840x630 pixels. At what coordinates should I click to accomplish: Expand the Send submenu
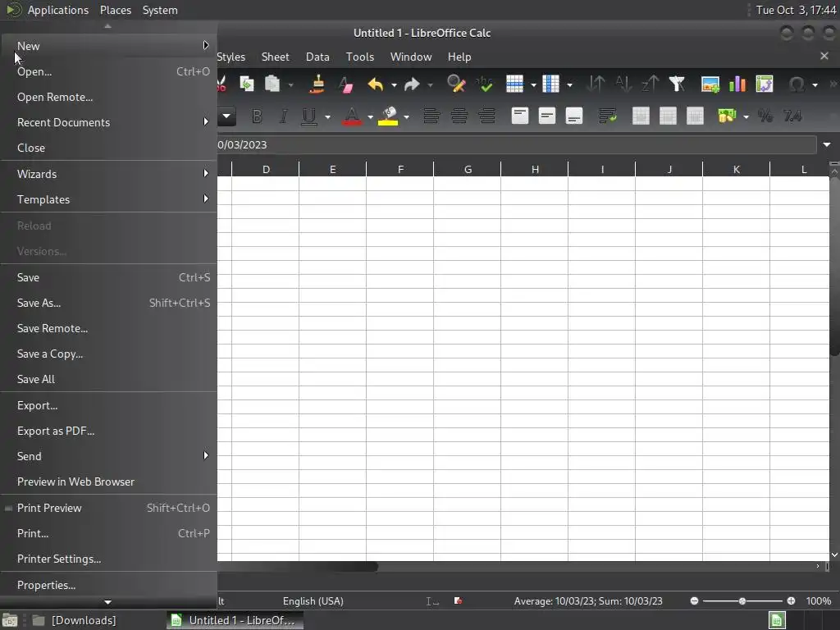coord(206,456)
